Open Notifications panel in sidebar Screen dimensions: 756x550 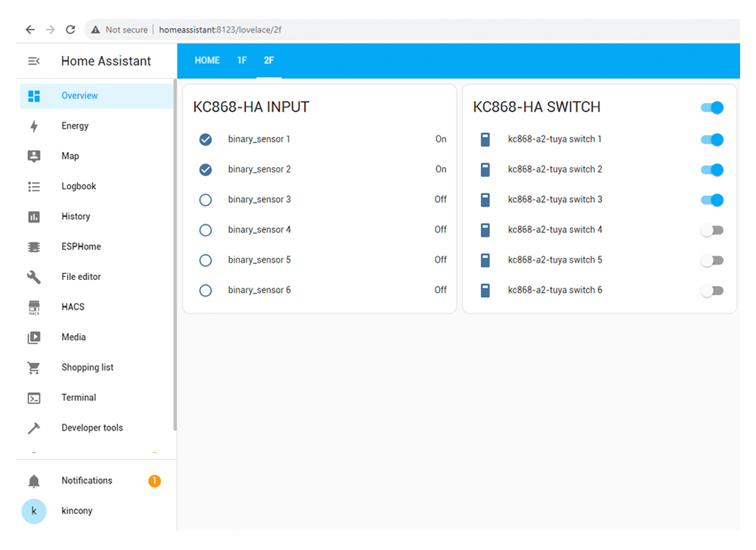tap(87, 481)
